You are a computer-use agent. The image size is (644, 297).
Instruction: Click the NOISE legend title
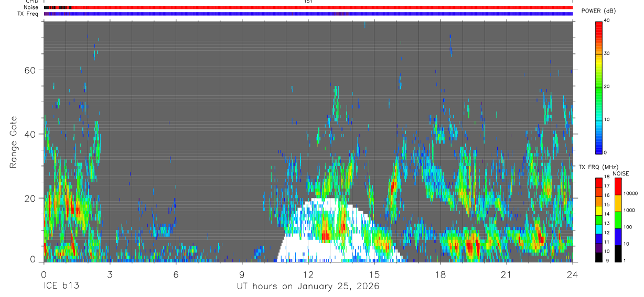[621, 173]
